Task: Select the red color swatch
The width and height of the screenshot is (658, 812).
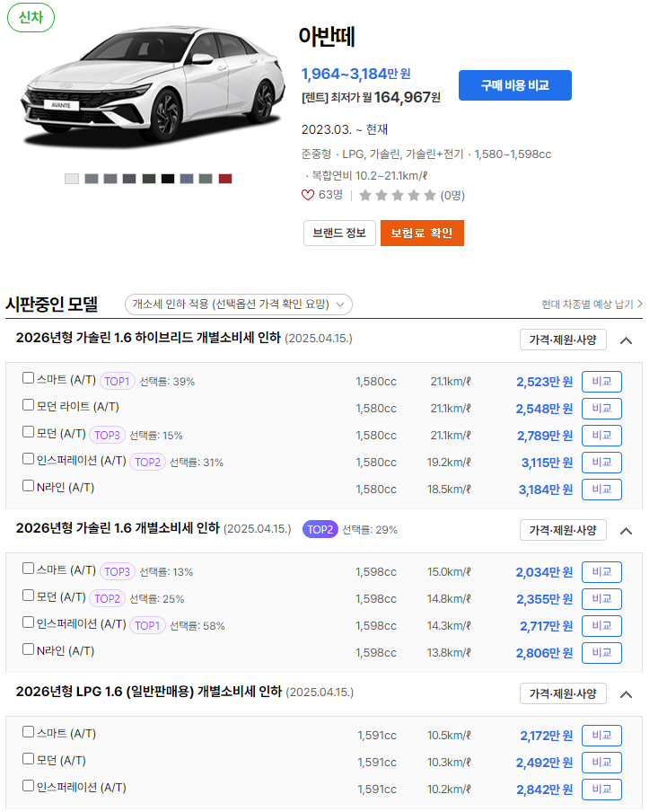Action: point(224,179)
